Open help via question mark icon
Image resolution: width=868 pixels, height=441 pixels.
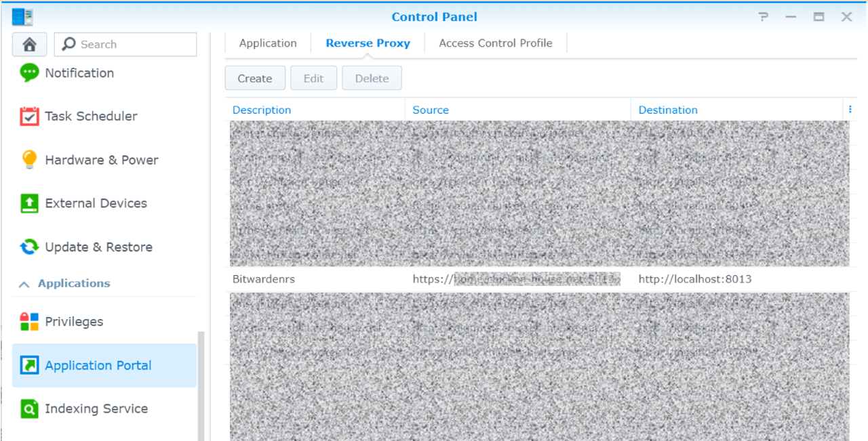click(x=764, y=17)
